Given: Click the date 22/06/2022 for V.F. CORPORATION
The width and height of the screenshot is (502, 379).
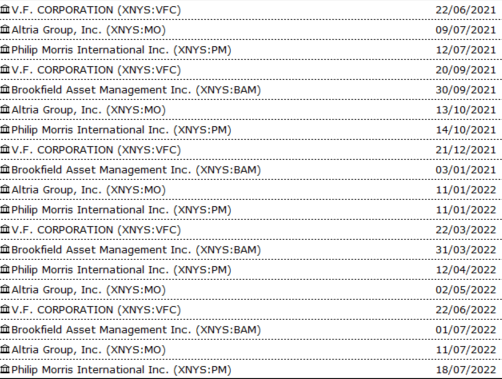Looking at the screenshot, I should click(466, 310).
